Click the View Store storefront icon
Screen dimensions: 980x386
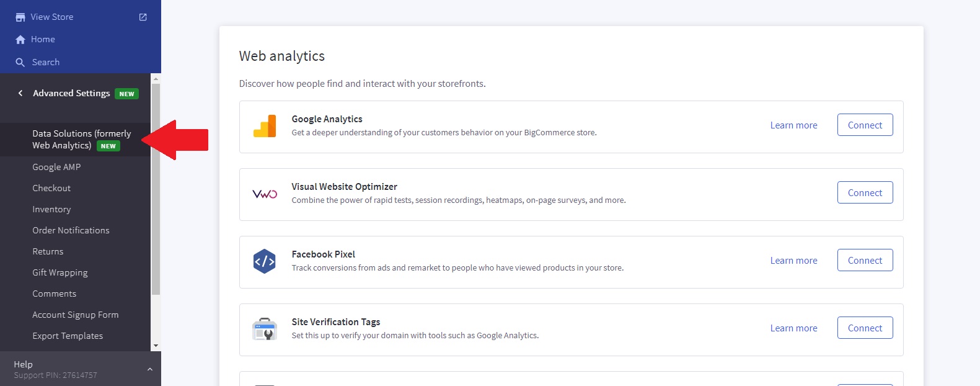(x=20, y=17)
